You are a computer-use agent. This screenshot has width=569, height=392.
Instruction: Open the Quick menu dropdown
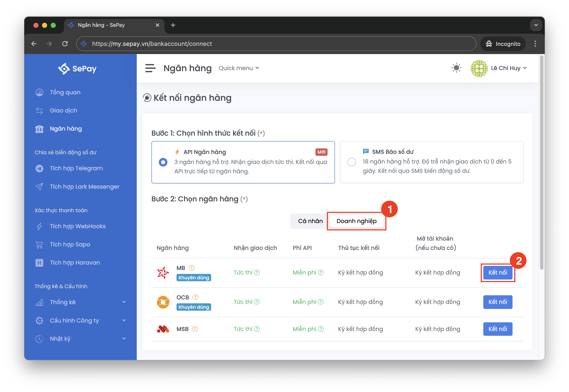click(x=239, y=68)
